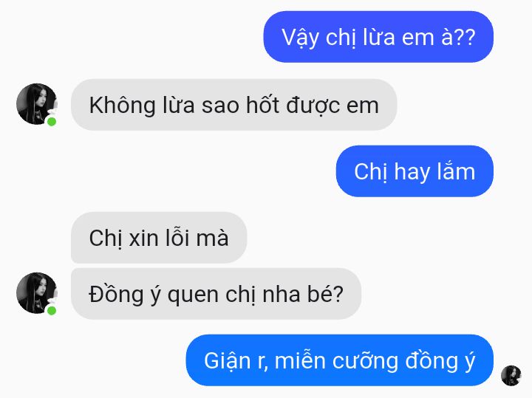532x398 pixels.
Task: Click the word "lắm" in "Chị hay lắm"
Action: coord(456,171)
